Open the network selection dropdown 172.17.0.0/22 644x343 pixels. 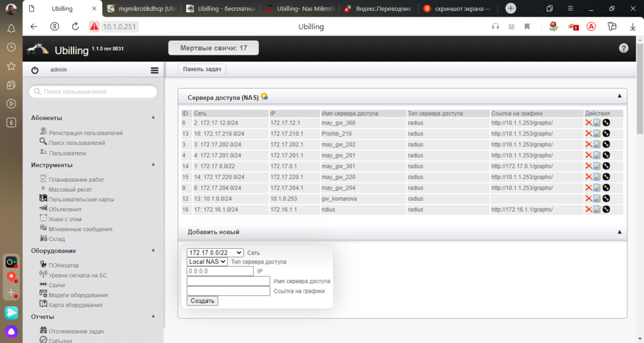click(215, 253)
